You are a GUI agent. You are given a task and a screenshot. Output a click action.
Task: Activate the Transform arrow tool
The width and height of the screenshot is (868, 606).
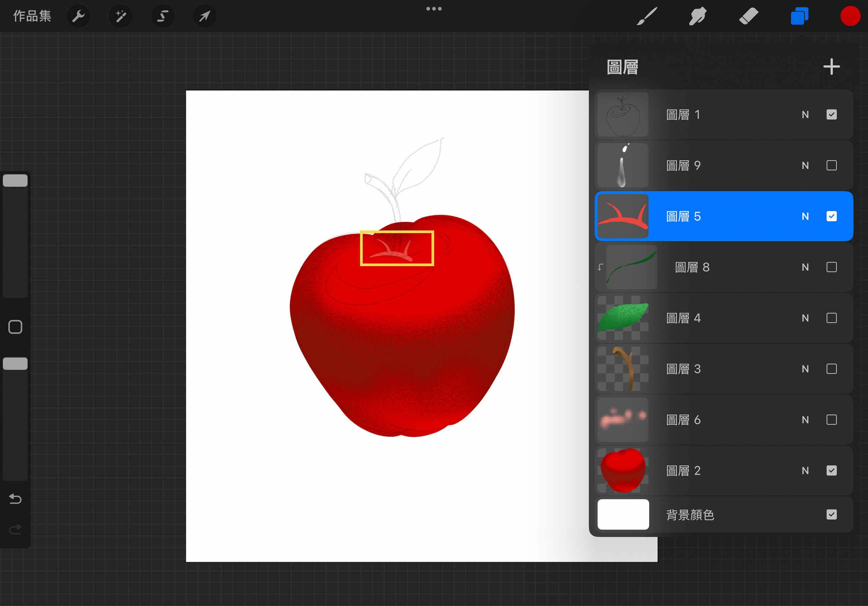[x=205, y=16]
